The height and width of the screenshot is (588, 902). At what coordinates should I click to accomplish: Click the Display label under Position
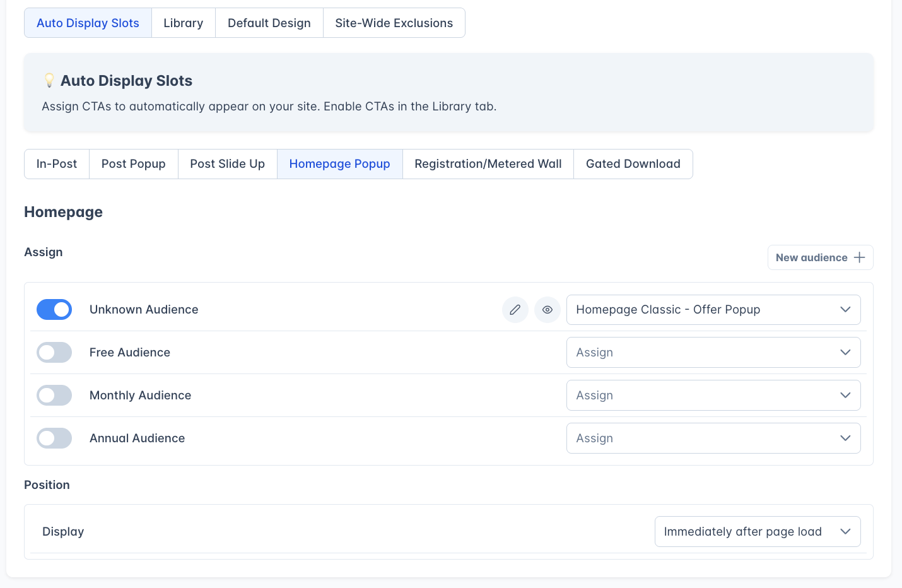63,532
